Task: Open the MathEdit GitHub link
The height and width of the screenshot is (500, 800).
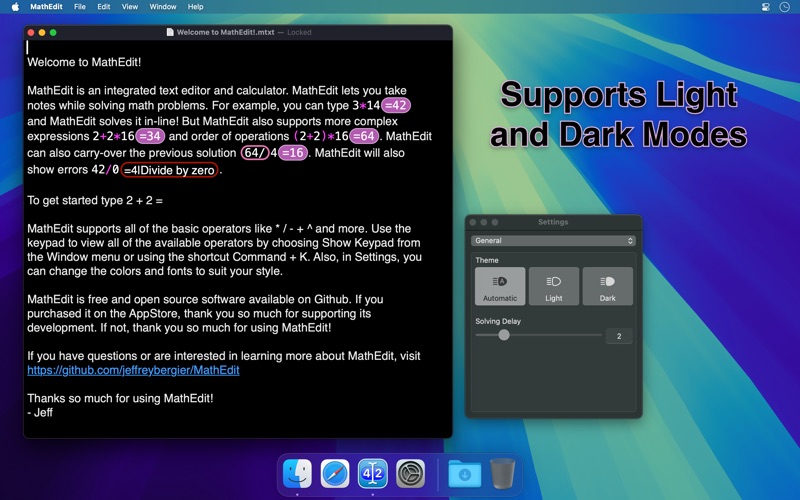Action: pos(133,370)
